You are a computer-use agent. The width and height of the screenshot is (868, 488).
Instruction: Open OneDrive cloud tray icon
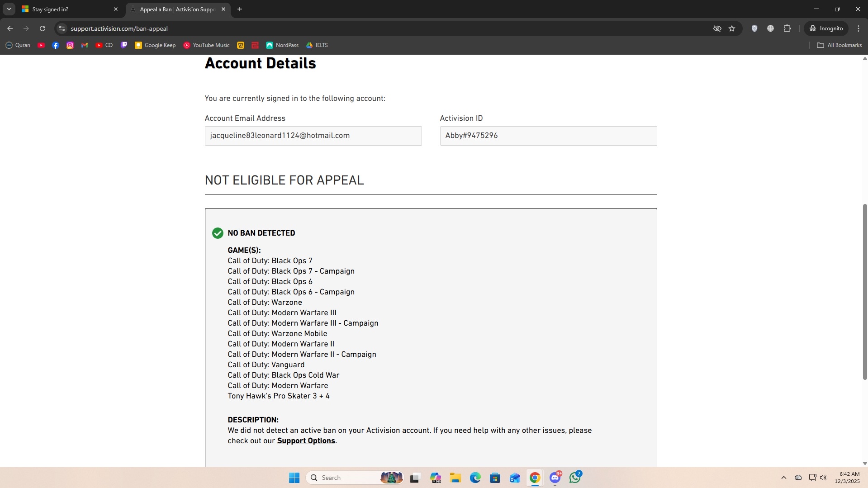pos(798,478)
